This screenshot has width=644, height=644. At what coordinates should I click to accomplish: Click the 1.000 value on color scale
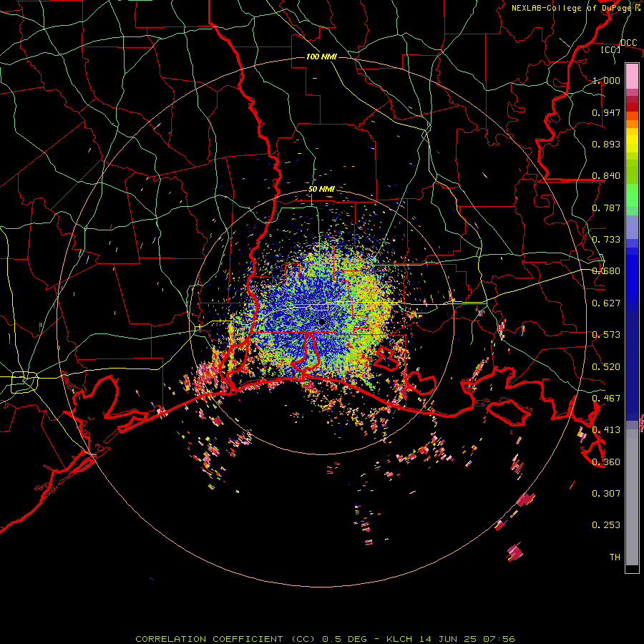[606, 80]
